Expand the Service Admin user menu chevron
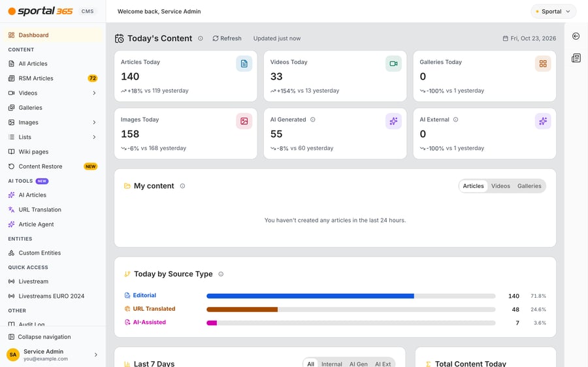This screenshot has height=367, width=588. pos(96,355)
